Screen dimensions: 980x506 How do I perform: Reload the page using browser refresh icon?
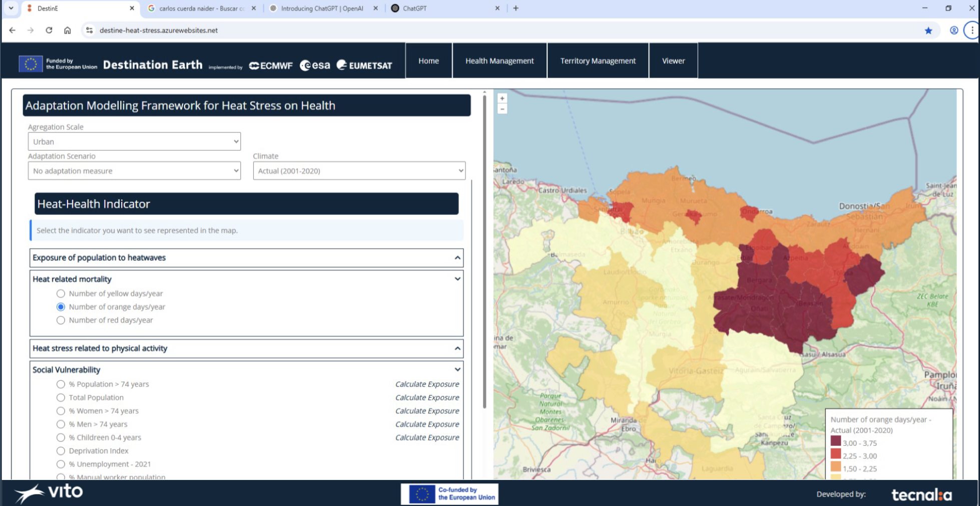click(49, 30)
